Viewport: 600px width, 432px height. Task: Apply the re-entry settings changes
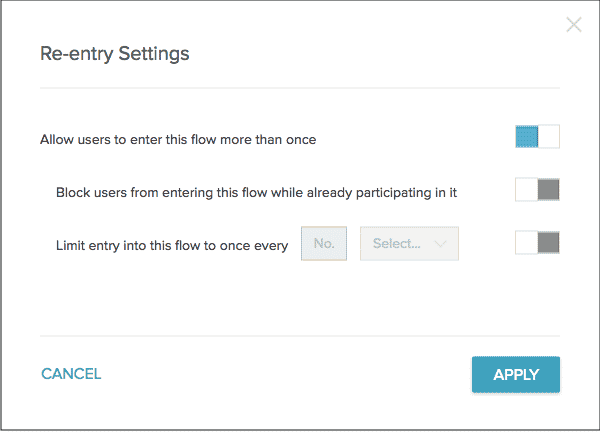(516, 375)
